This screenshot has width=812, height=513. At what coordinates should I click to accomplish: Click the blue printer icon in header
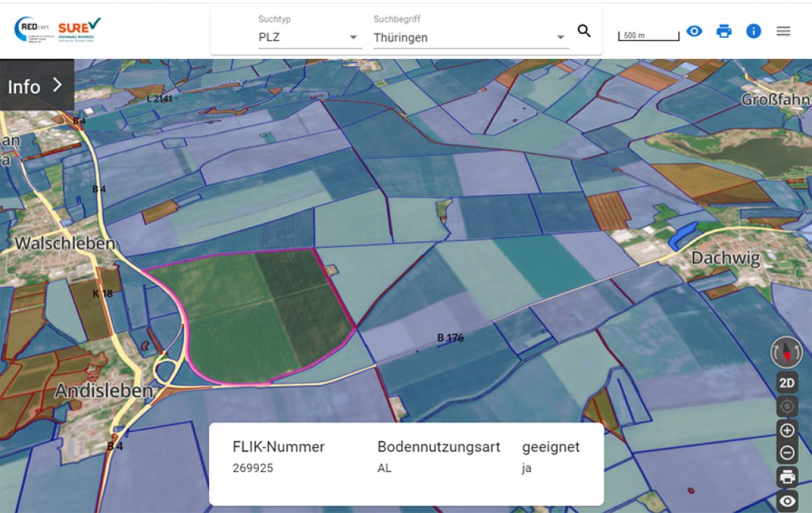(x=724, y=31)
